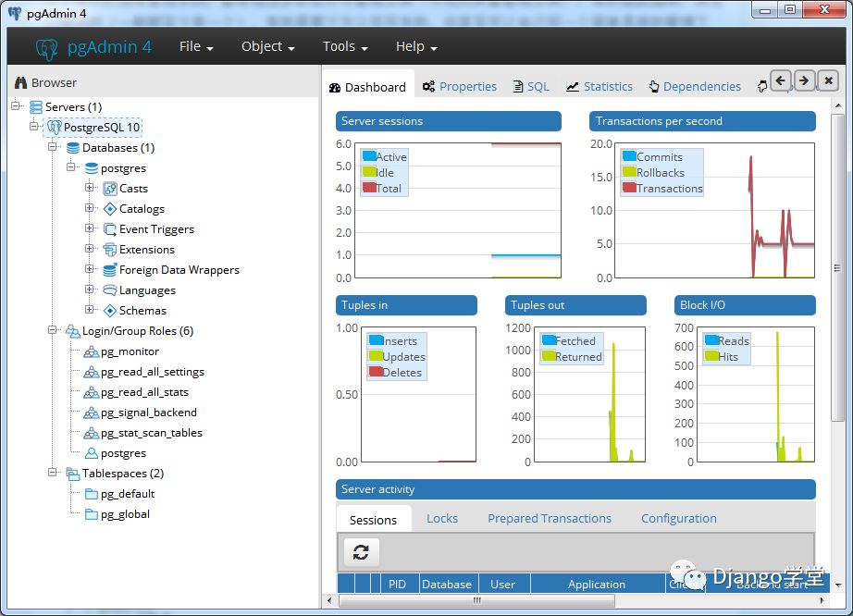Click the Extensions icon
853x616 pixels.
click(110, 250)
